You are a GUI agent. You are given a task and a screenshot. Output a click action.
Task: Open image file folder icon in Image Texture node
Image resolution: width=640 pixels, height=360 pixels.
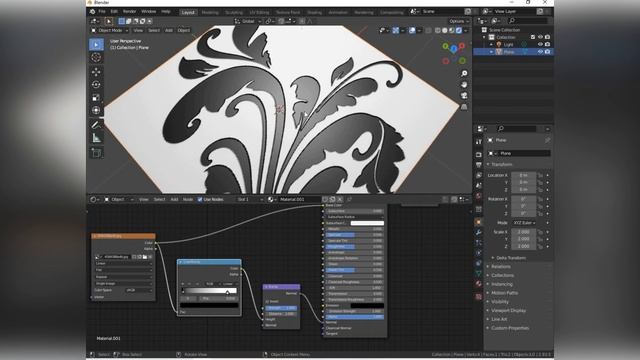[x=145, y=257]
